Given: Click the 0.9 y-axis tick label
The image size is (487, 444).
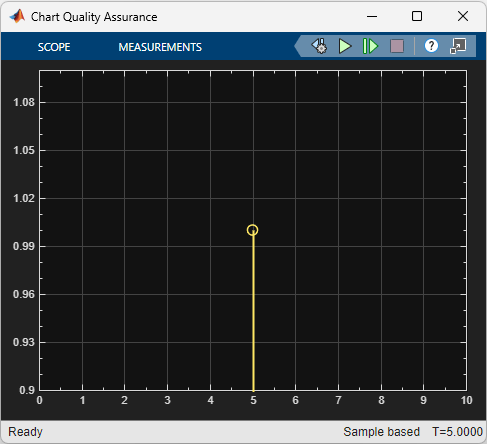Looking at the screenshot, I should 27,390.
